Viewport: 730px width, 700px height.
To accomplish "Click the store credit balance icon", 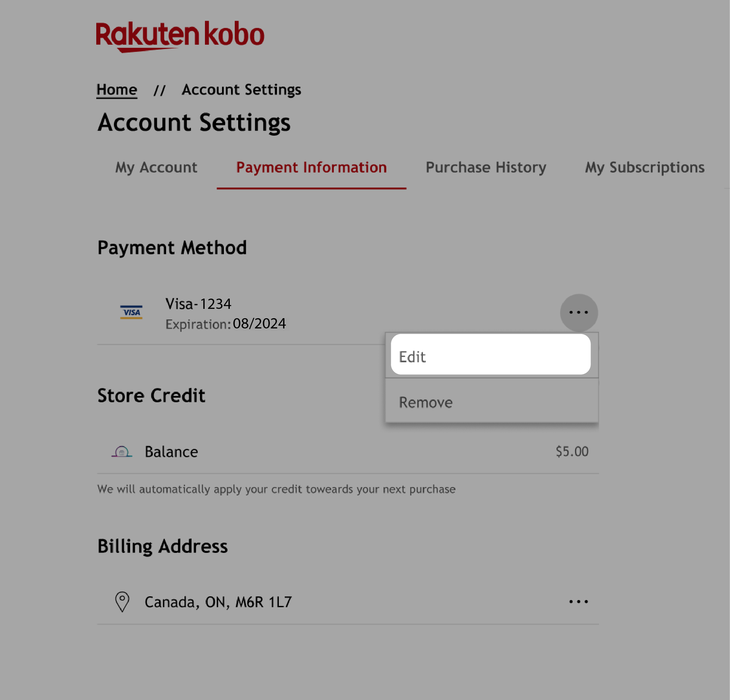I will tap(121, 451).
